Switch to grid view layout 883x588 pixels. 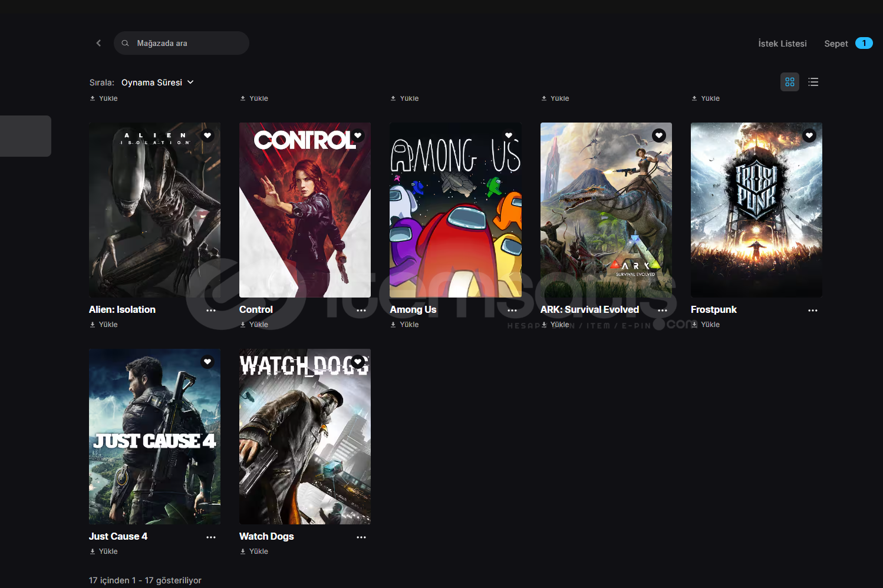click(790, 82)
